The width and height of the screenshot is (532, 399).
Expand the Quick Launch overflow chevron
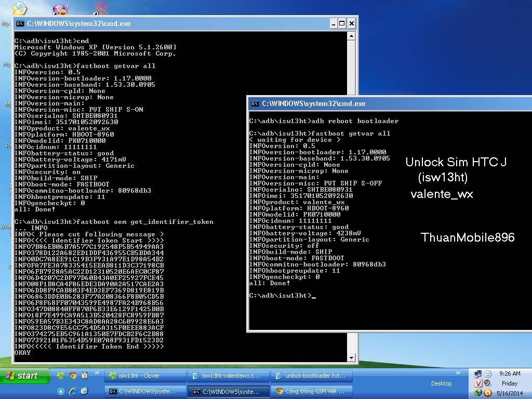click(97, 373)
